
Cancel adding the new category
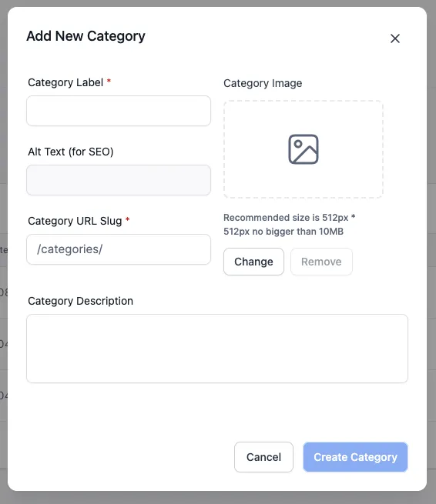(264, 457)
